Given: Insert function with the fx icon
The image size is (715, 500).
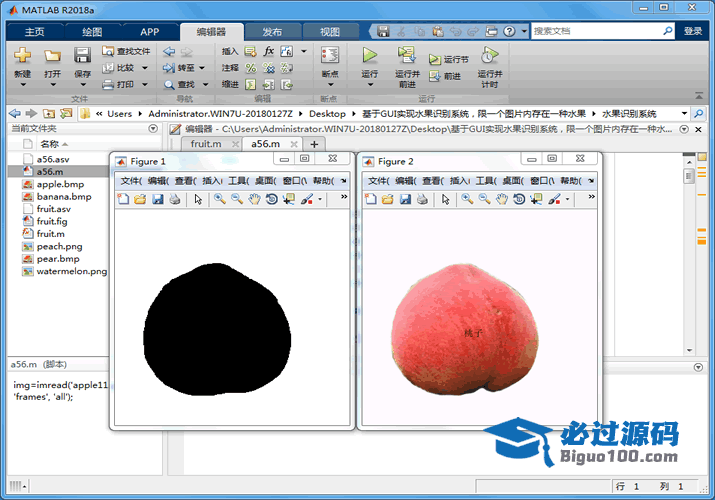Looking at the screenshot, I should point(269,51).
